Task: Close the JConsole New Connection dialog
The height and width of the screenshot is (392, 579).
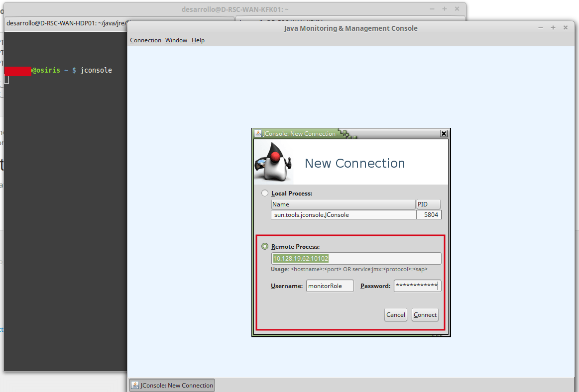Action: pyautogui.click(x=444, y=133)
